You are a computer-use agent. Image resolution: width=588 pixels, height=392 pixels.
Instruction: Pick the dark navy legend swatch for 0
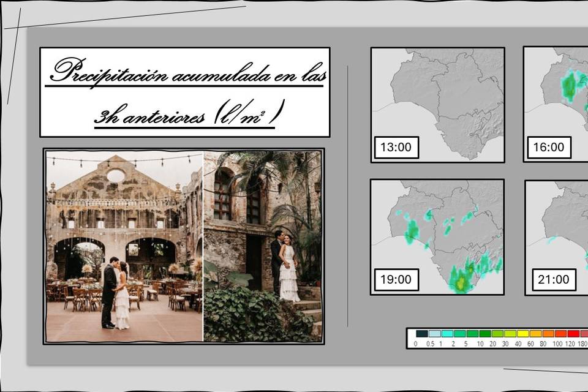[422, 333]
